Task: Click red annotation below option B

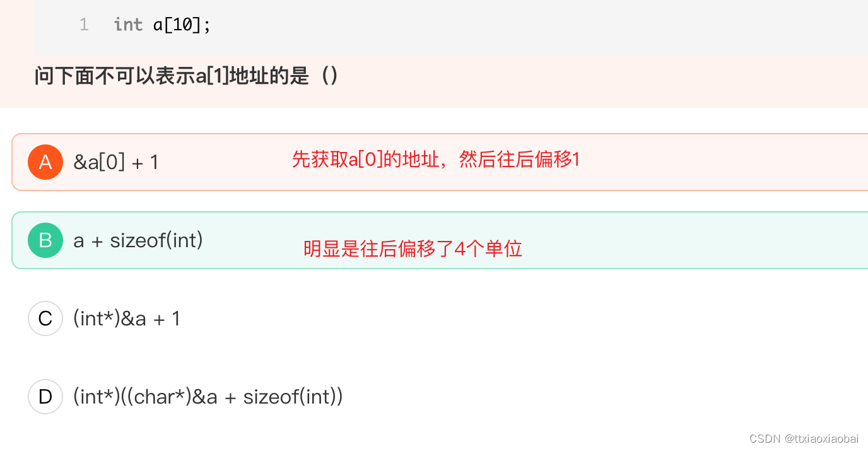Action: click(413, 248)
